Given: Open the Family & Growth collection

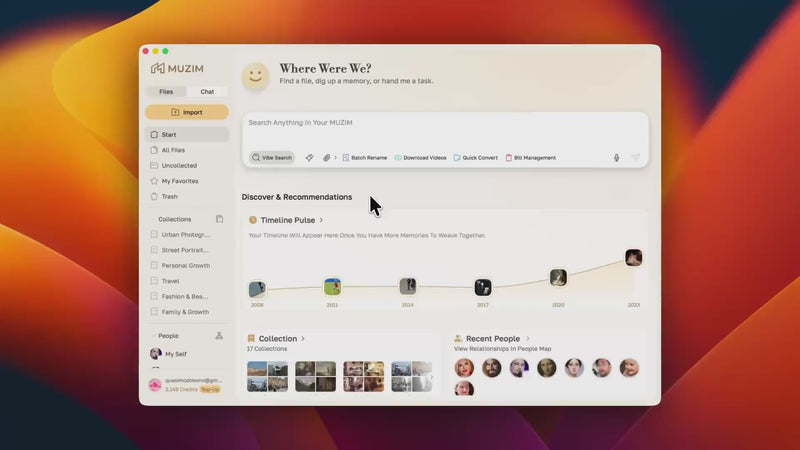Looking at the screenshot, I should 187,312.
